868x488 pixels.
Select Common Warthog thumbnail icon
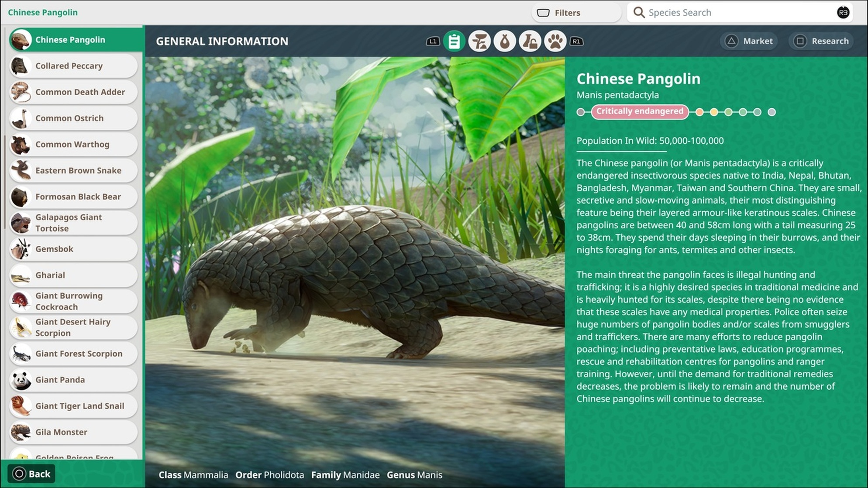(21, 144)
